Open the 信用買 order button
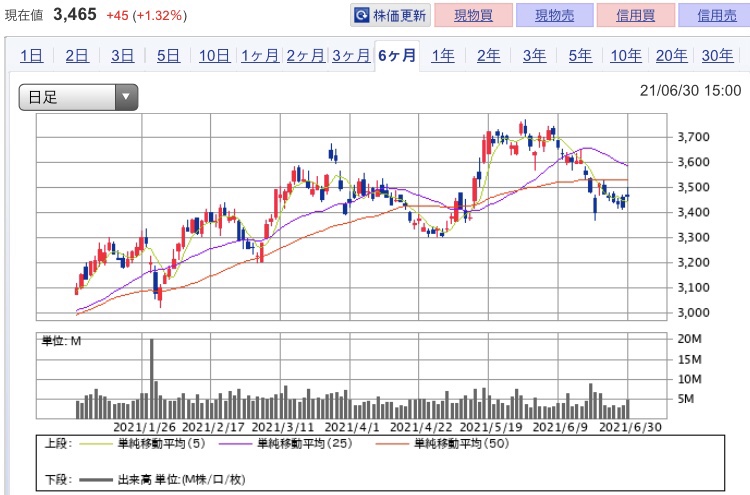 [636, 15]
